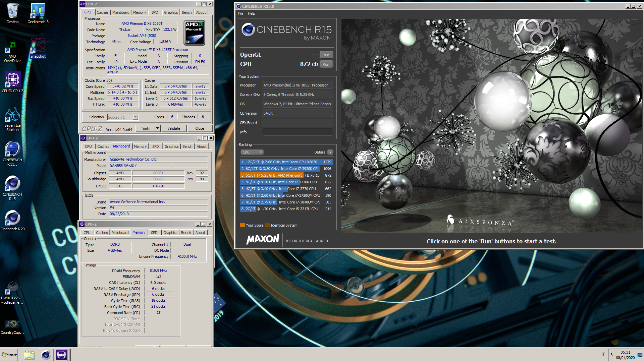644x362 pixels.
Task: Switch to CPU-Z taskbar button
Action: pos(62,355)
